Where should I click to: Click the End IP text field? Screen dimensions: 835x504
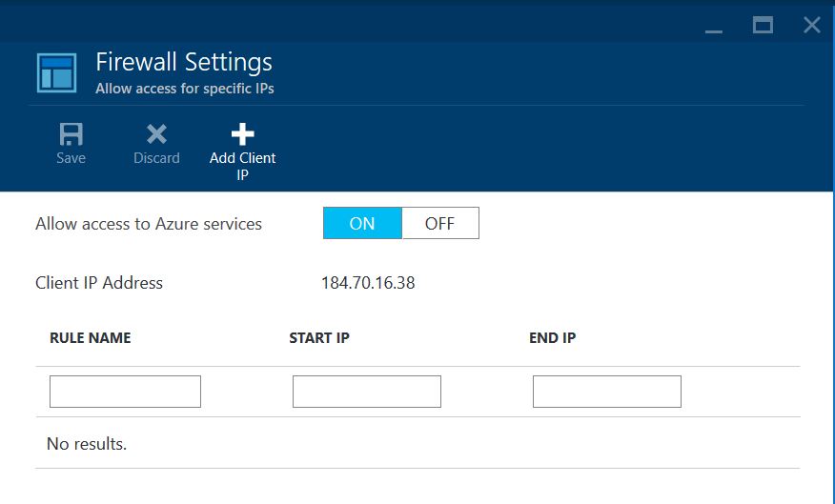[x=606, y=392]
